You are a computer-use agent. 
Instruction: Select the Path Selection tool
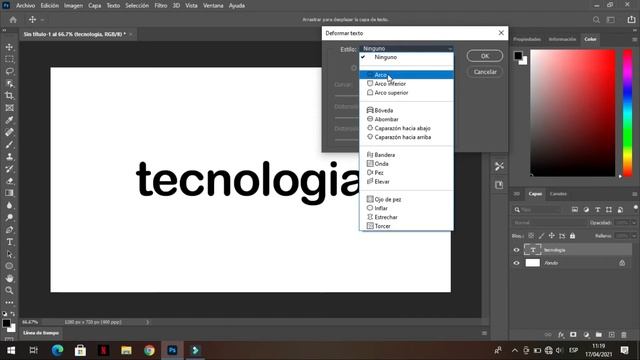9,254
